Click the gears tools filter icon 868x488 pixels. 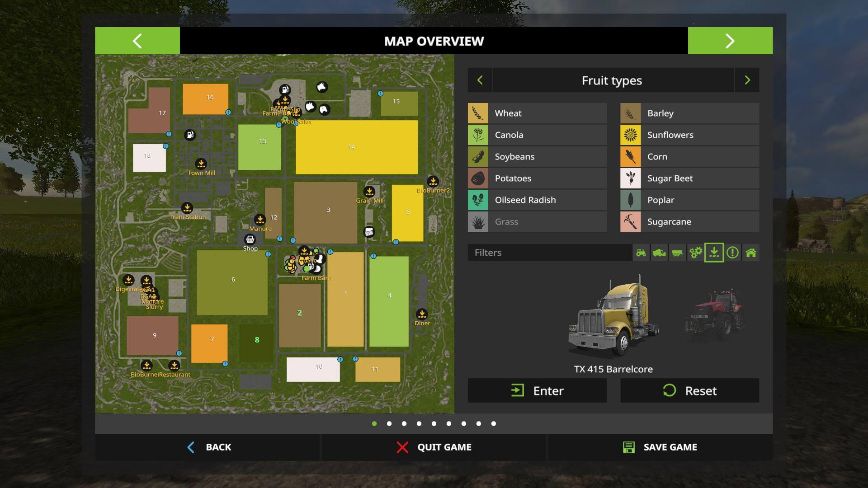696,253
